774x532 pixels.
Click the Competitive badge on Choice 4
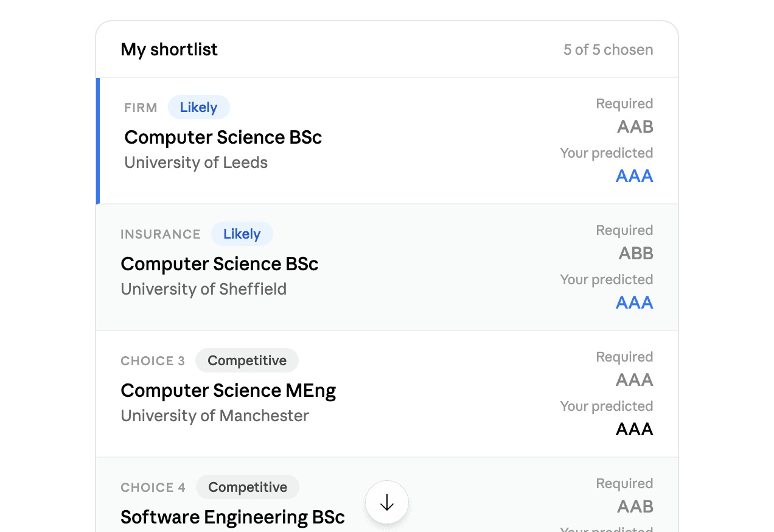pos(247,488)
